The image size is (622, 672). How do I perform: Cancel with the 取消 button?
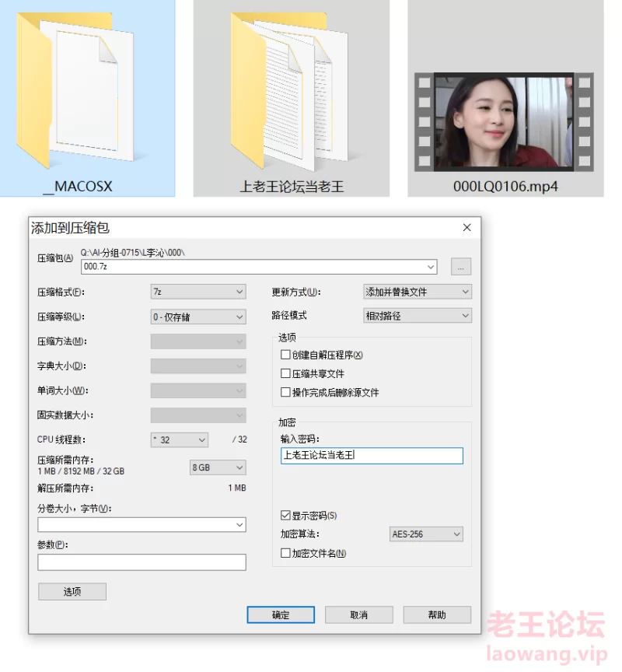(359, 614)
